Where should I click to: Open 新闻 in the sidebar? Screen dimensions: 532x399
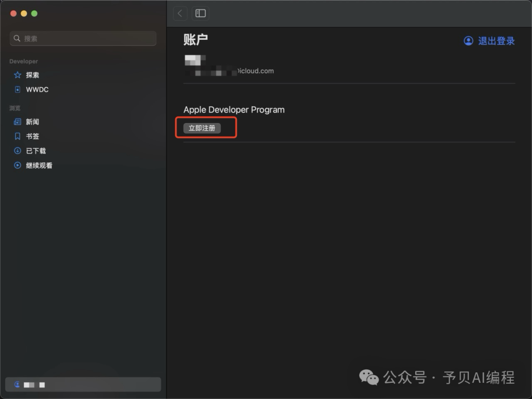pos(33,122)
